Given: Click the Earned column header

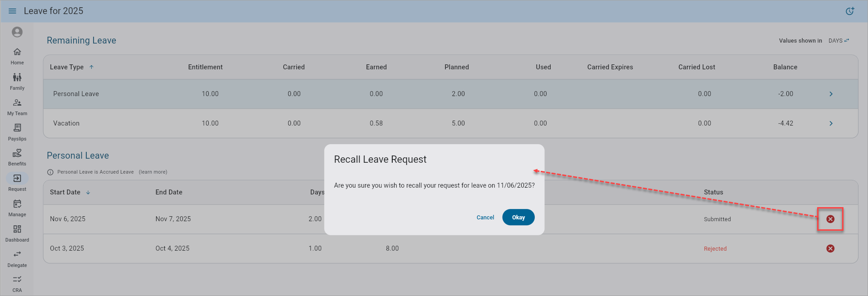Looking at the screenshot, I should (x=376, y=67).
